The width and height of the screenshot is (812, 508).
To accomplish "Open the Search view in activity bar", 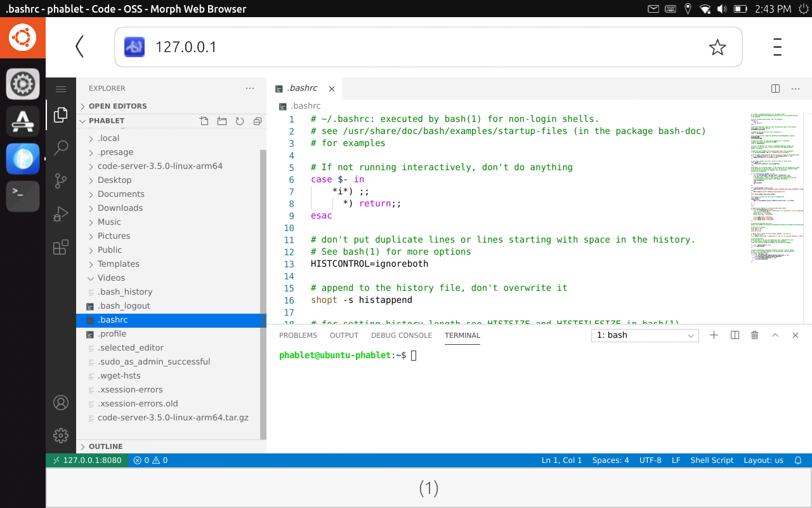I will 61,148.
